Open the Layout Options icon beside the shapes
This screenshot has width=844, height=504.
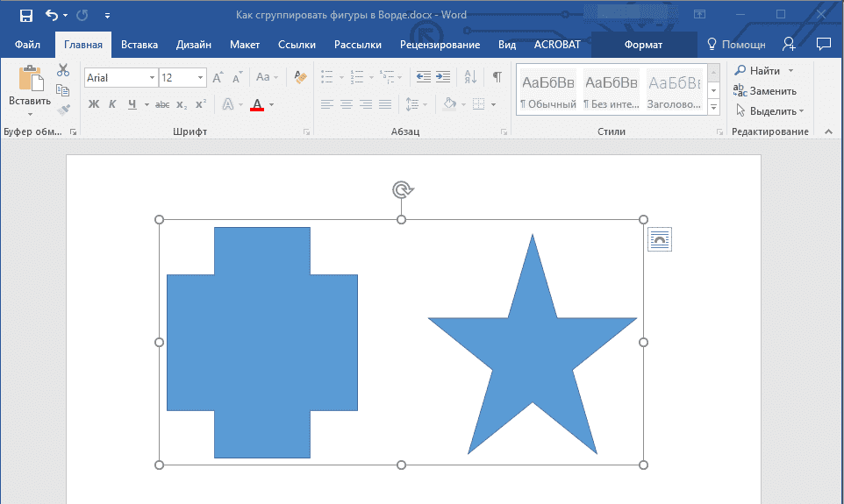point(659,239)
